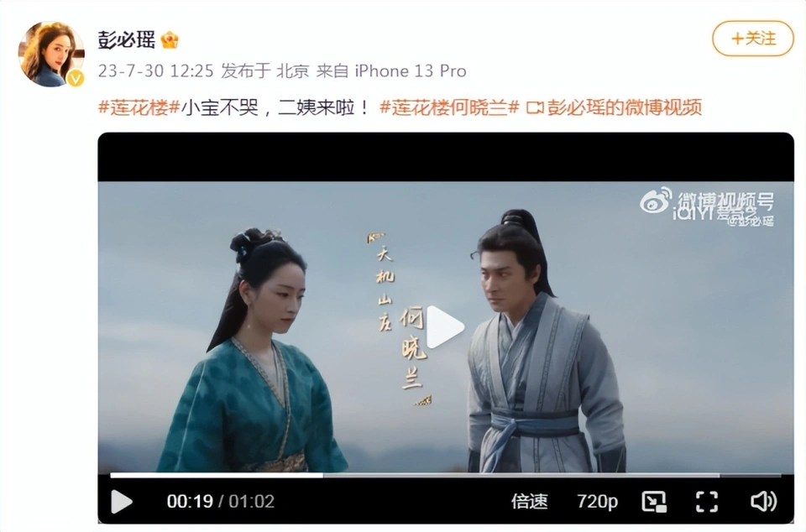Viewport: 806px width, 532px height.
Task: Mute the video with speaker icon
Action: pyautogui.click(x=763, y=502)
